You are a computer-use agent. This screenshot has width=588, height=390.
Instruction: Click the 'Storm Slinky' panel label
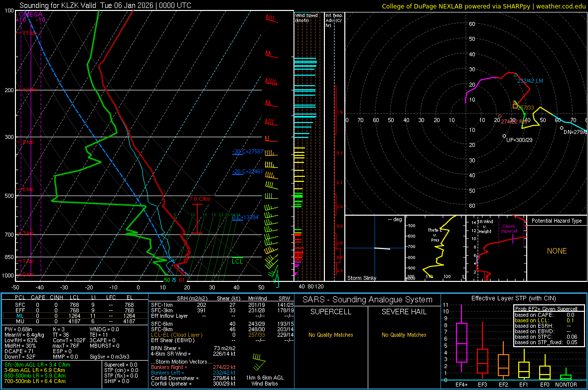(361, 278)
